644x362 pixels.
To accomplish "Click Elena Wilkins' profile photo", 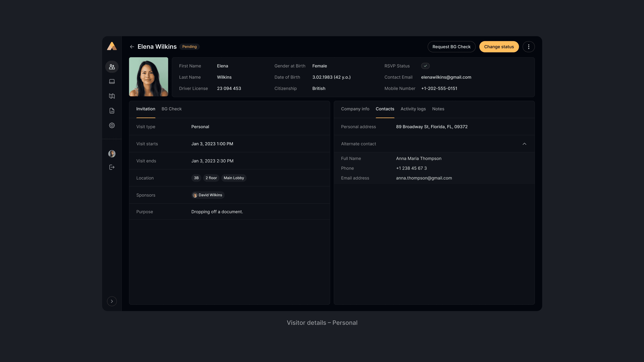I will pos(148,77).
